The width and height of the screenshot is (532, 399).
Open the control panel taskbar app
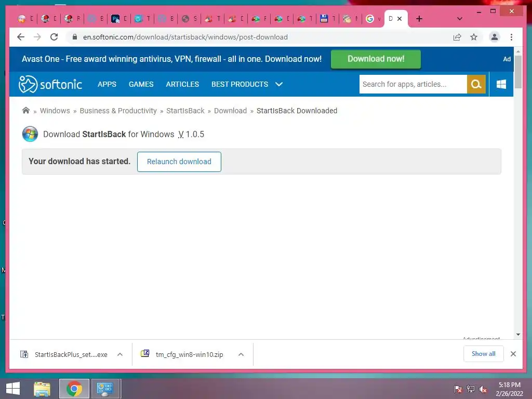point(105,389)
